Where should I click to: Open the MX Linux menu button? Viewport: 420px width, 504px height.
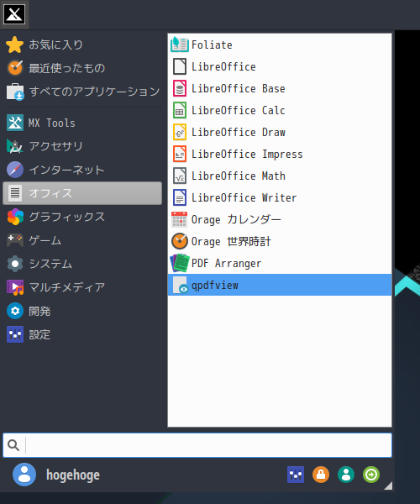click(x=14, y=14)
